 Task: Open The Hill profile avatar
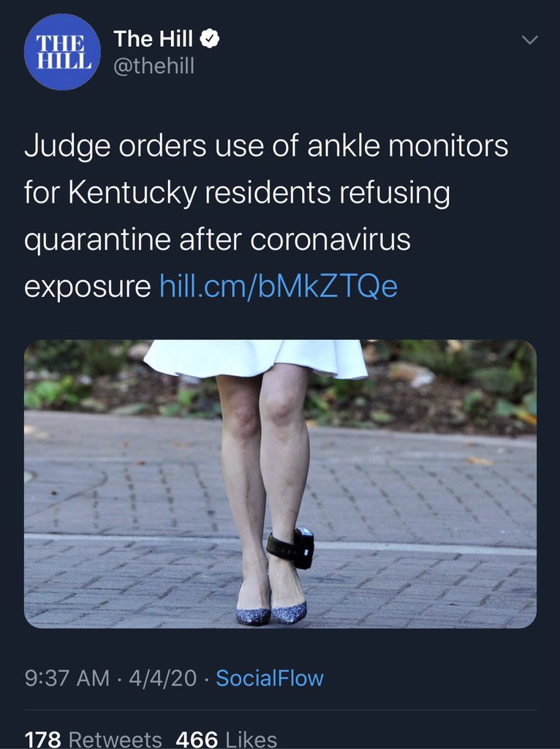point(62,52)
